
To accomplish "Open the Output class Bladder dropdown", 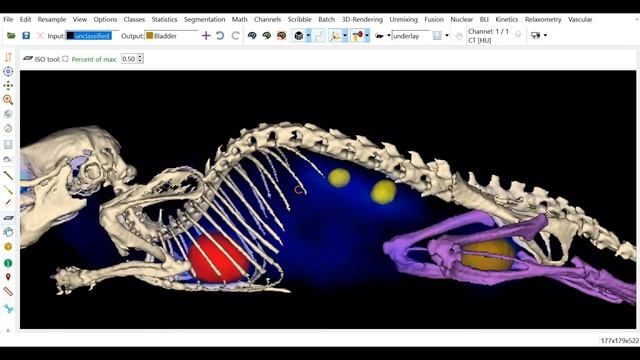I will coord(171,36).
